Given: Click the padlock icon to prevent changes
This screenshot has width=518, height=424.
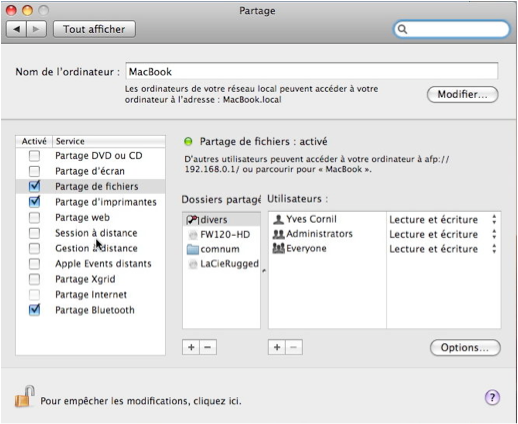Looking at the screenshot, I should coord(24,396).
